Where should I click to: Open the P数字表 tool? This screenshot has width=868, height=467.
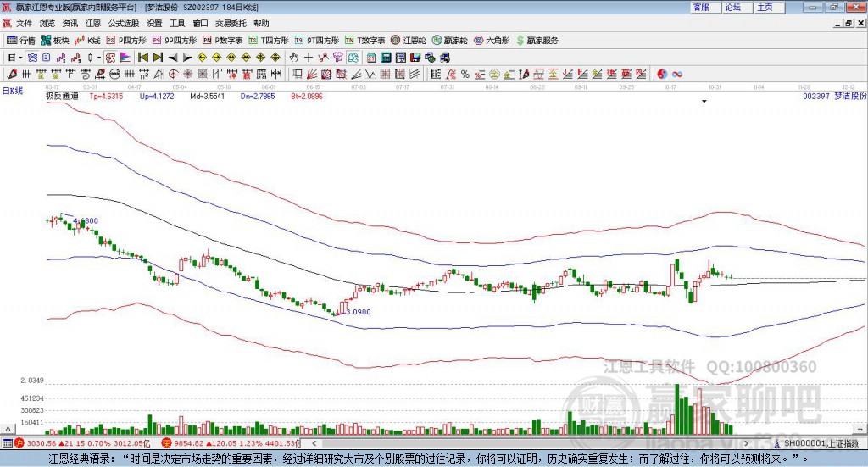pos(223,41)
